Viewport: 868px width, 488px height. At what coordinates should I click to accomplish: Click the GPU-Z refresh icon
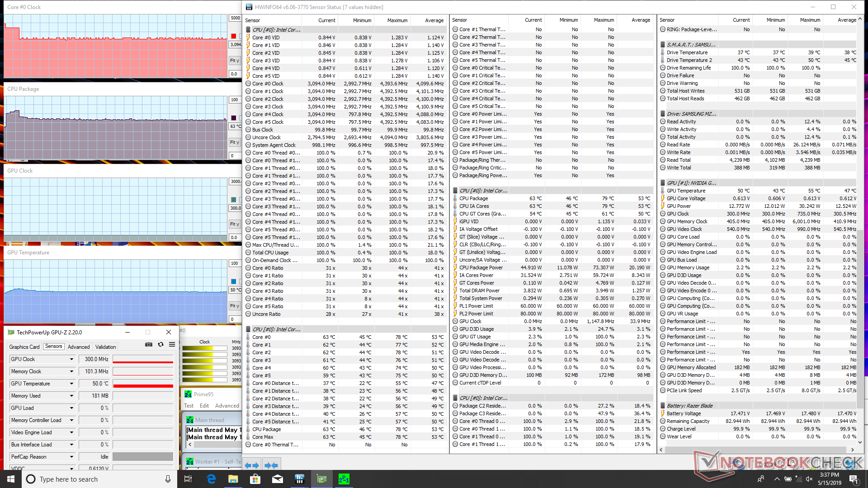[160, 344]
